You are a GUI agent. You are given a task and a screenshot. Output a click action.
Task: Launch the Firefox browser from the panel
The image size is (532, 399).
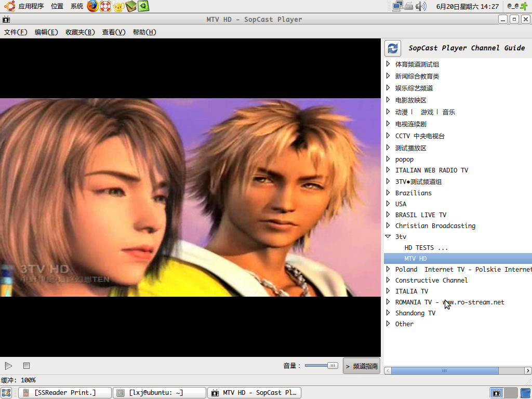click(92, 6)
